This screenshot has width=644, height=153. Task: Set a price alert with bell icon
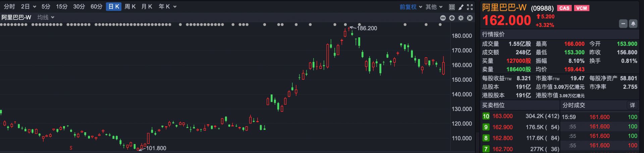tap(633, 24)
